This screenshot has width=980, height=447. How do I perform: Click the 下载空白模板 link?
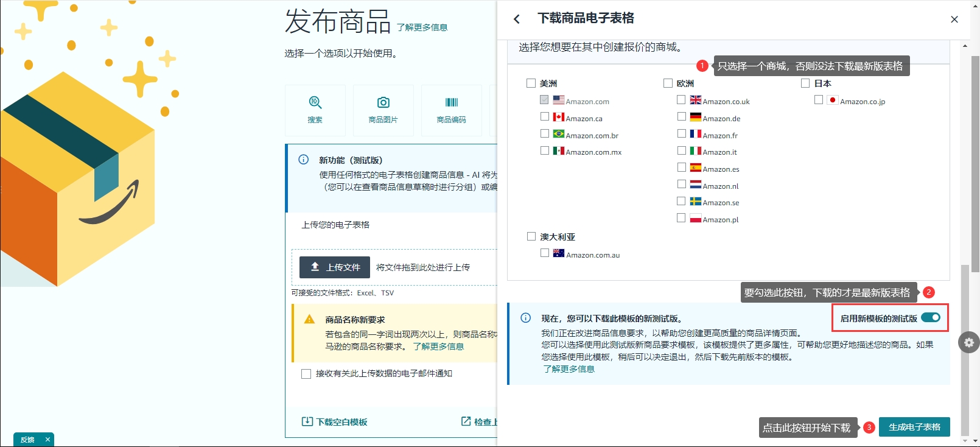point(335,421)
